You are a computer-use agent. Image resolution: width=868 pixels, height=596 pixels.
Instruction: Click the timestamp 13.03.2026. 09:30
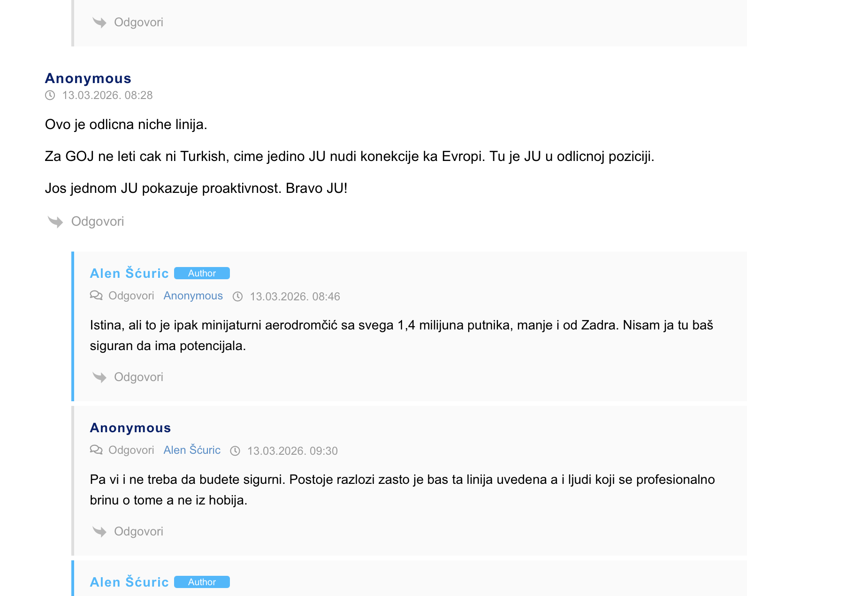(292, 451)
